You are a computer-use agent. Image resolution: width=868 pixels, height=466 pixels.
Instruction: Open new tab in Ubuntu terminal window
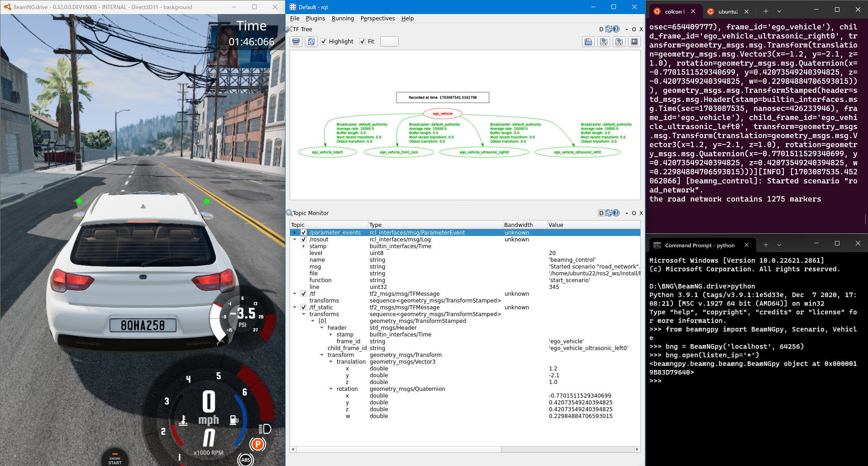766,11
